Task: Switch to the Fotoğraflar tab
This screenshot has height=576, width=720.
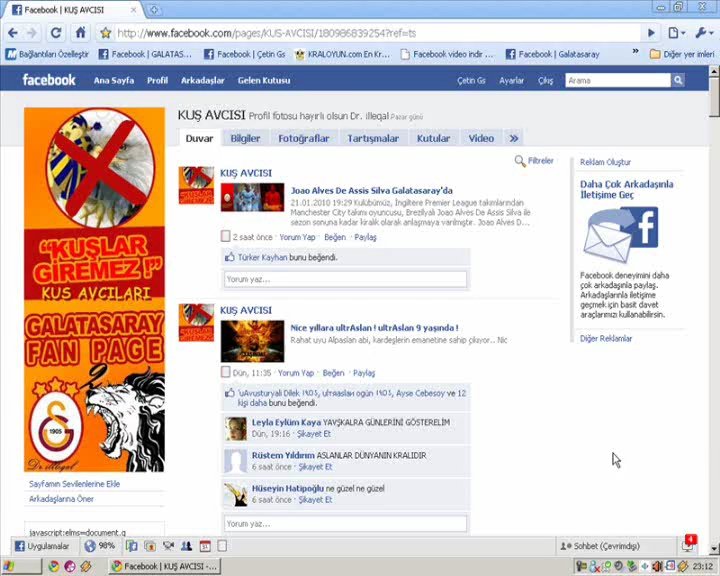Action: (x=304, y=138)
